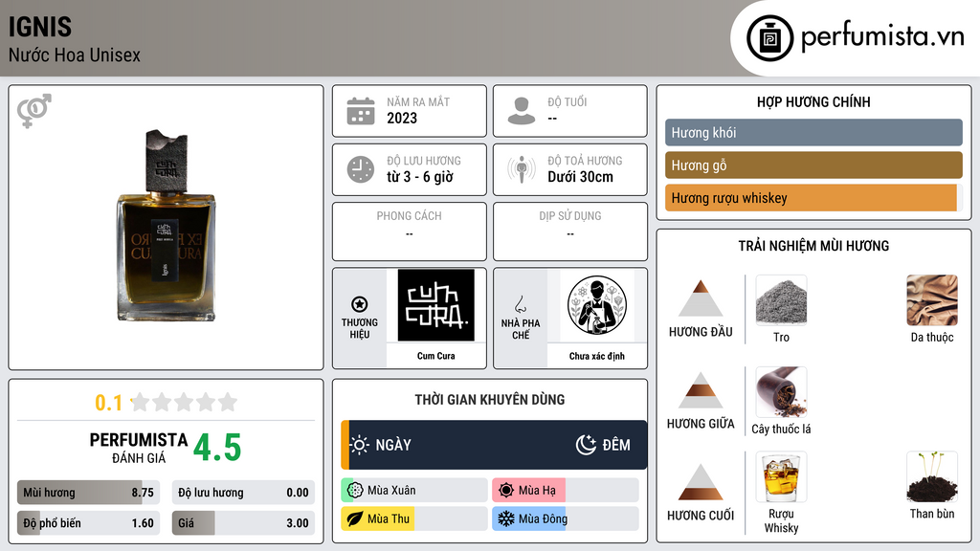The width and height of the screenshot is (980, 551).
Task: Click the Hương giữa pyramid icon
Action: click(x=701, y=390)
